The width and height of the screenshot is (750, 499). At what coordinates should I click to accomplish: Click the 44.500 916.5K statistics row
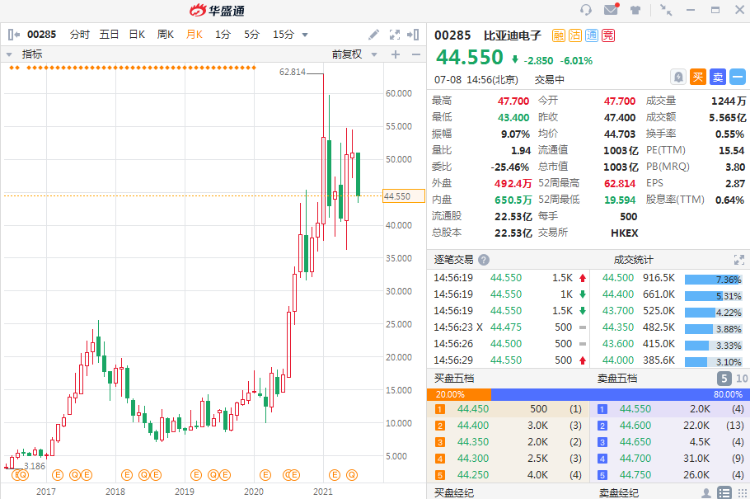[672, 278]
